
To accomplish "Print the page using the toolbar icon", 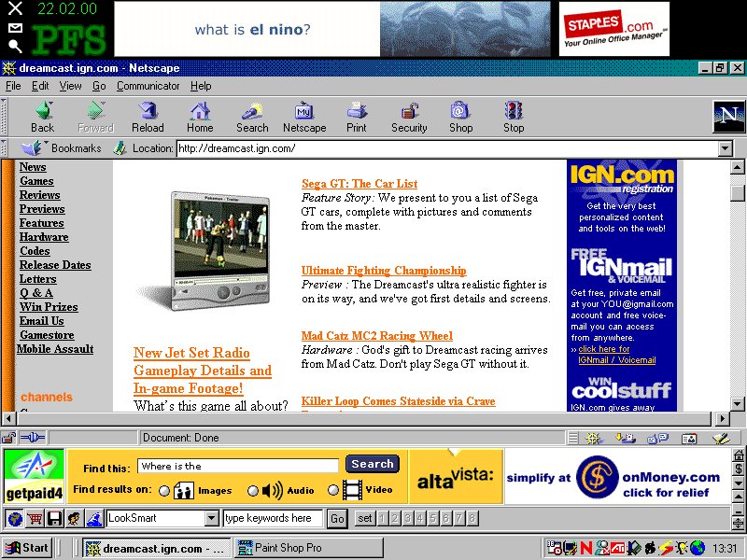I will coord(357,117).
